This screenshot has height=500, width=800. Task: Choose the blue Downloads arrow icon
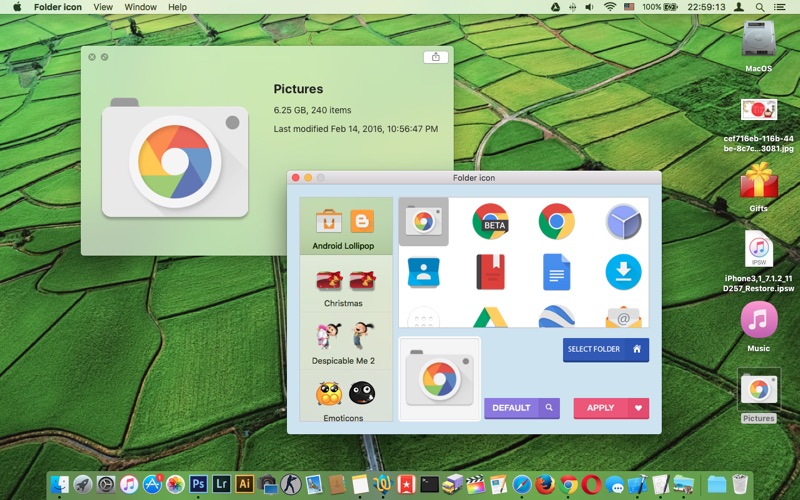[623, 272]
